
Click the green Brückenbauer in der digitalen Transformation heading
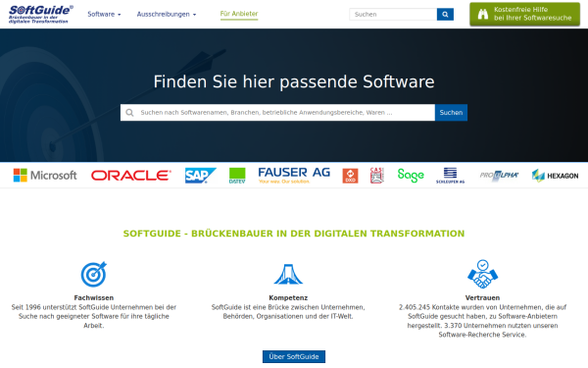click(294, 234)
